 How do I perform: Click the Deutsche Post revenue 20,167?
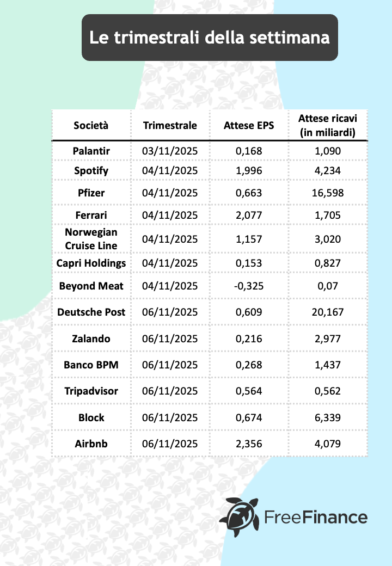click(x=328, y=312)
